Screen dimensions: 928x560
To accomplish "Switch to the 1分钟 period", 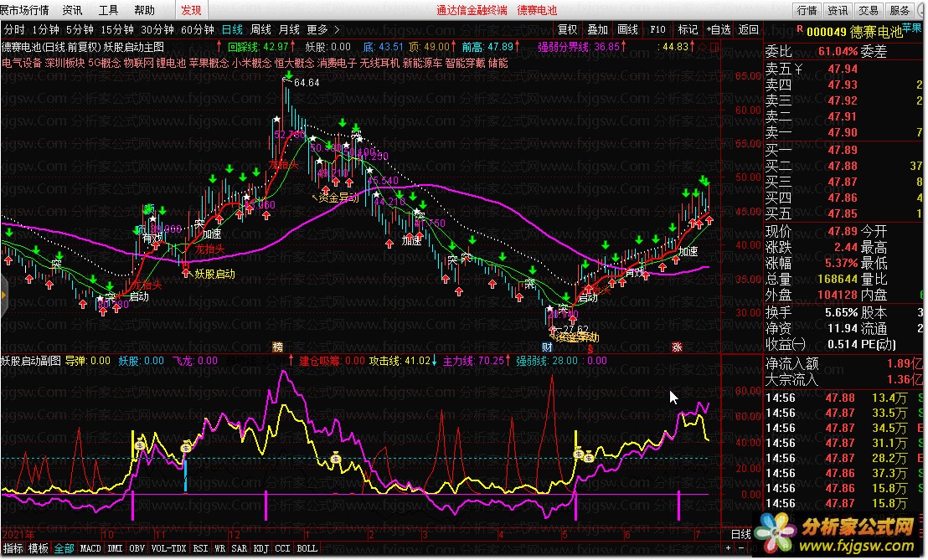I will pyautogui.click(x=45, y=29).
